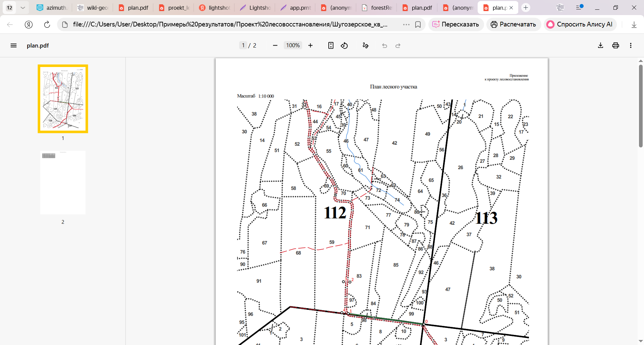Click the vertical scrollbar thumb
This screenshot has width=644, height=345.
641,106
